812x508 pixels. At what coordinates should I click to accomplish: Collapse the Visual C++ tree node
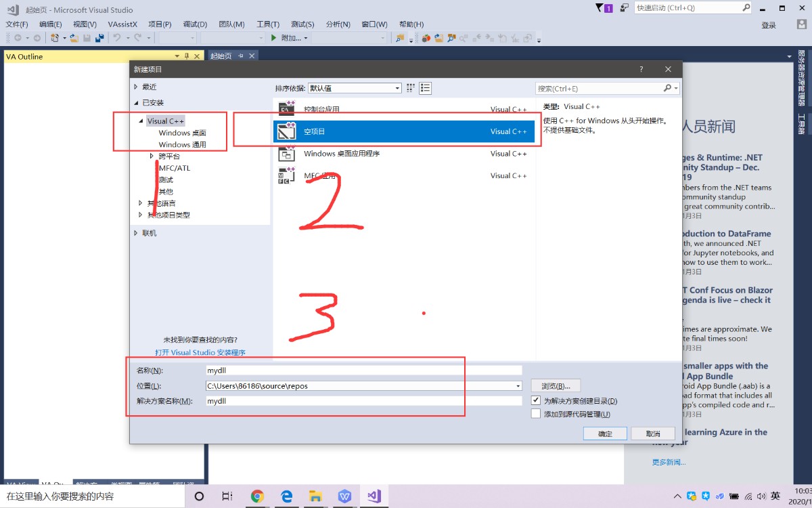141,121
